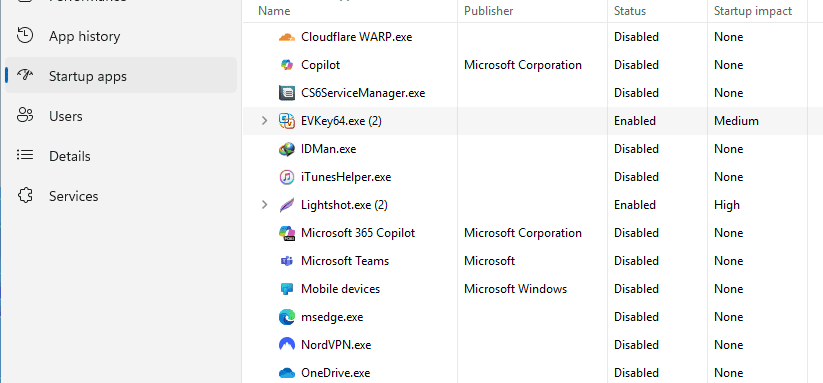The height and width of the screenshot is (383, 823).
Task: Select the IDMan.exe name
Action: [x=329, y=149]
